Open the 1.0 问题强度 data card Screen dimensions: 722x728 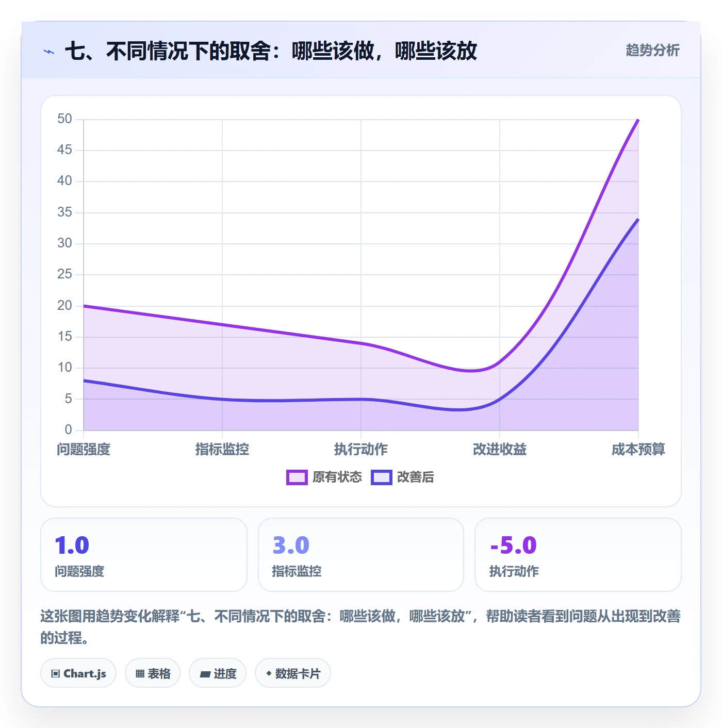(144, 555)
